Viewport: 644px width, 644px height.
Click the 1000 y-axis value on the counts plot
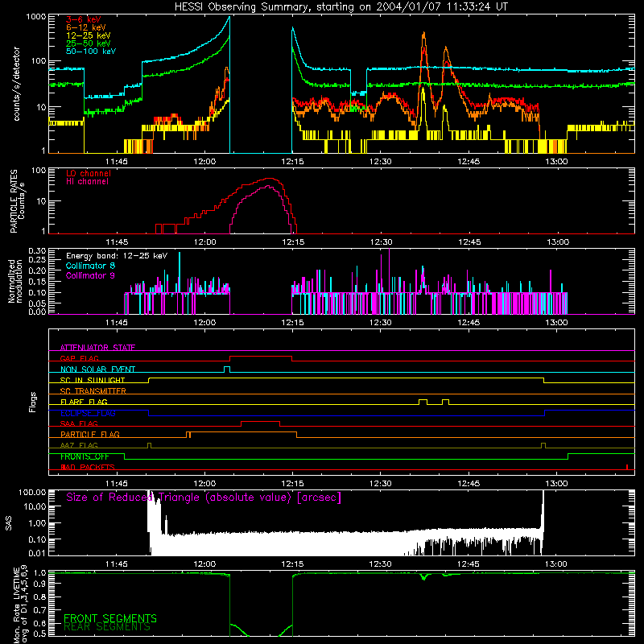pos(35,17)
